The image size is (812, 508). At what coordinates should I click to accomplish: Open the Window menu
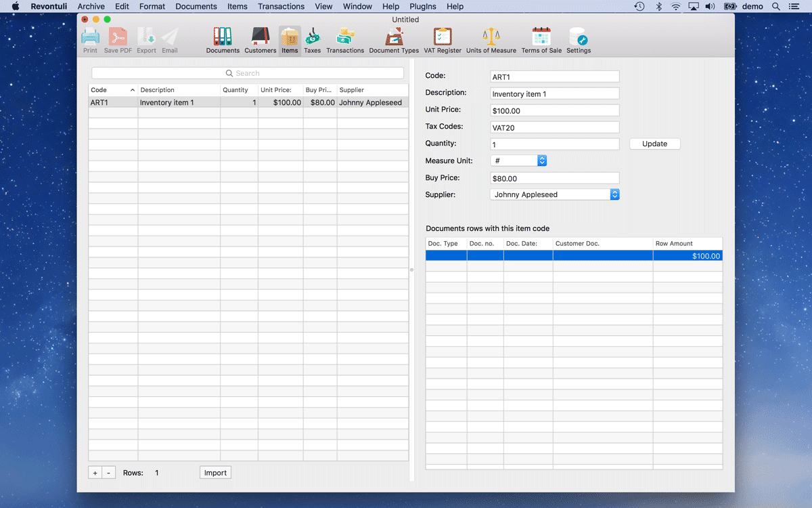pos(357,6)
